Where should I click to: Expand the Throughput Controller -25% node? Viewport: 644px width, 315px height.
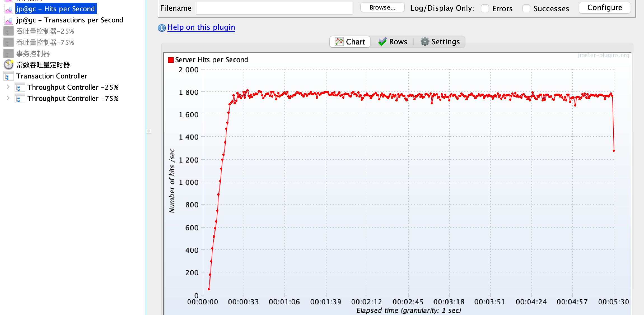pos(8,87)
